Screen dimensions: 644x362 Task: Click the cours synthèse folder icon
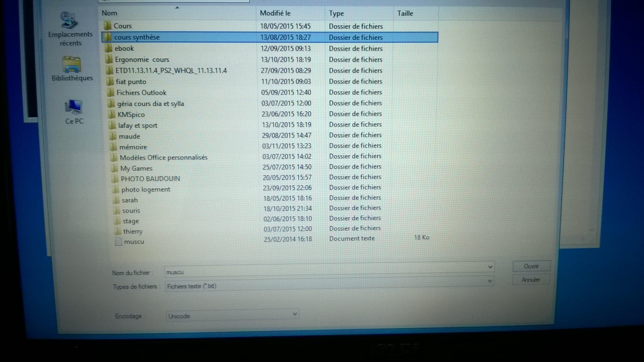click(x=108, y=37)
